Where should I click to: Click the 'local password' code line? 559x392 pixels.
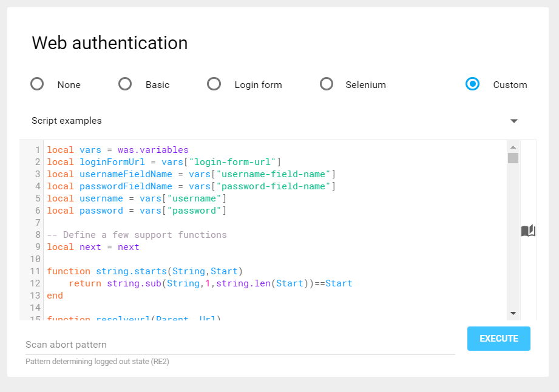point(137,211)
